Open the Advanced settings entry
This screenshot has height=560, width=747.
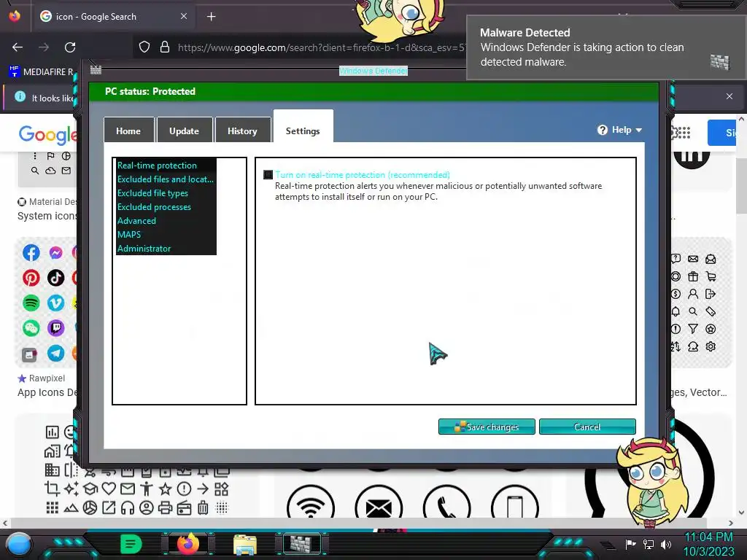[136, 220]
